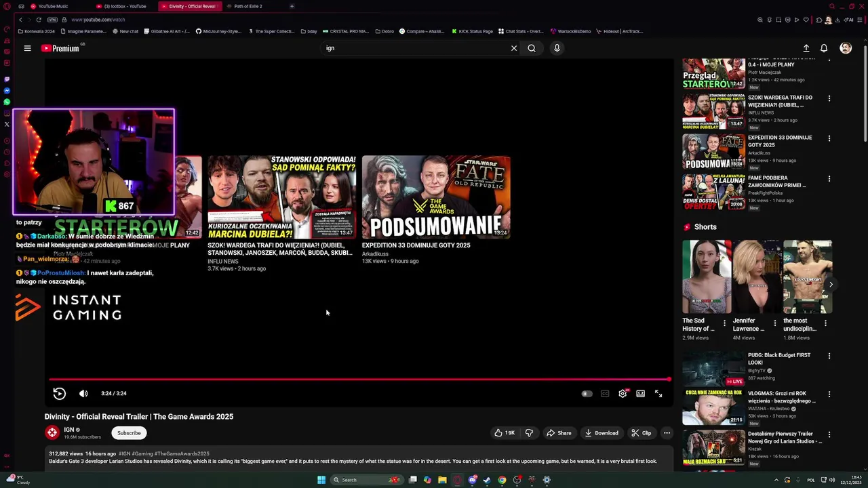Open the sidebar X Twitter icon
Image resolution: width=868 pixels, height=488 pixels.
pyautogui.click(x=7, y=124)
